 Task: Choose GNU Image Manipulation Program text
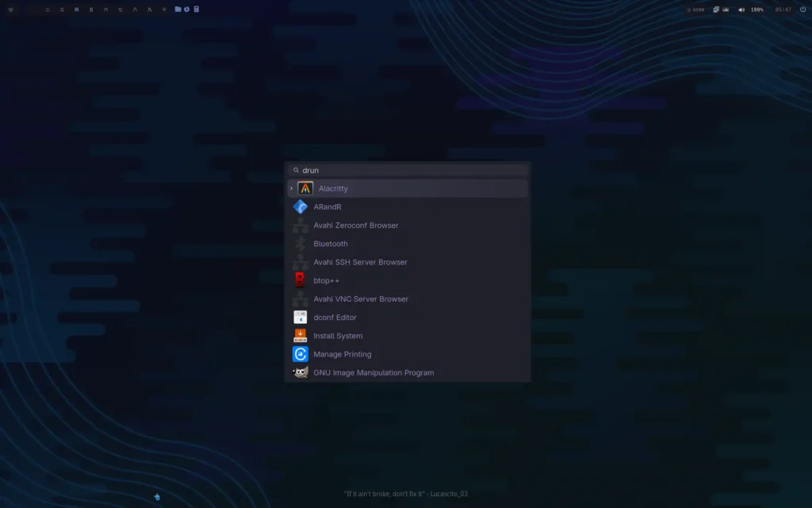point(373,373)
